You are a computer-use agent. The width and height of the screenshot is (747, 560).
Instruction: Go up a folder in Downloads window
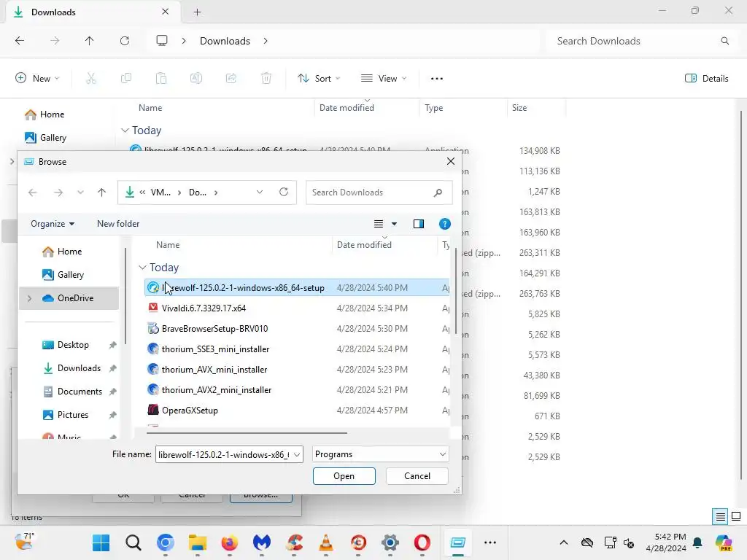(89, 41)
